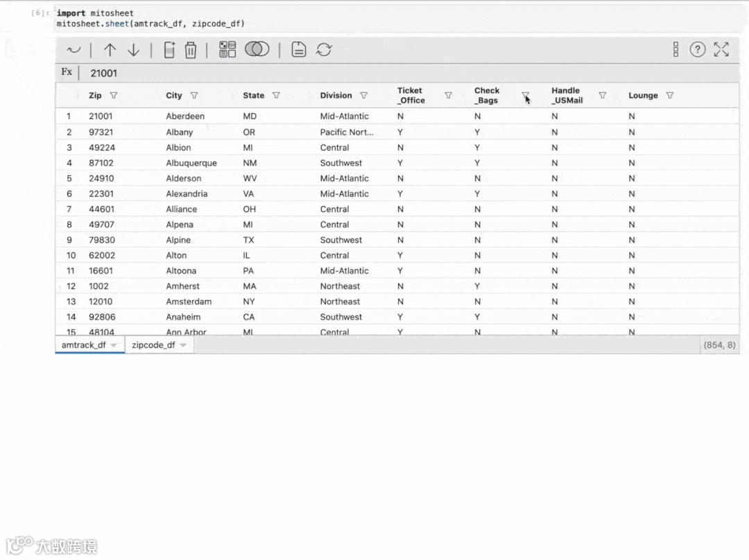Expand zipcode_df sheet tab dropdown arrow
Image resolution: width=749 pixels, height=560 pixels.
coord(183,345)
